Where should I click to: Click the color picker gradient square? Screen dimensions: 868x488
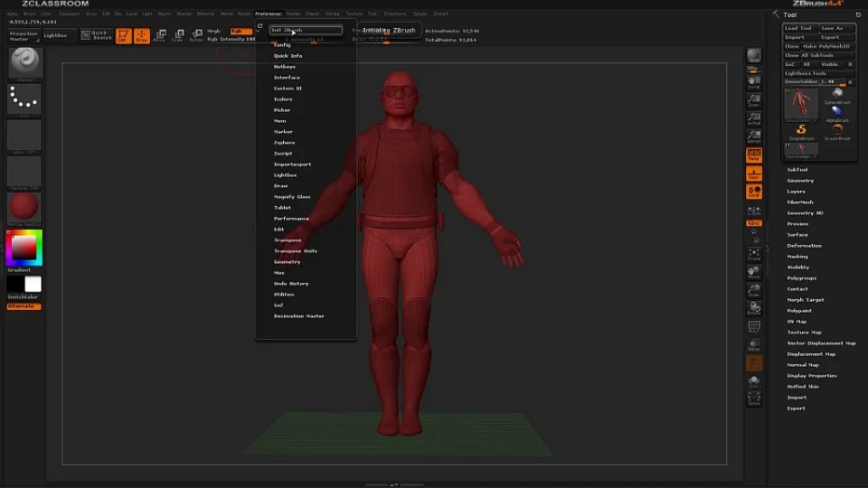click(24, 247)
